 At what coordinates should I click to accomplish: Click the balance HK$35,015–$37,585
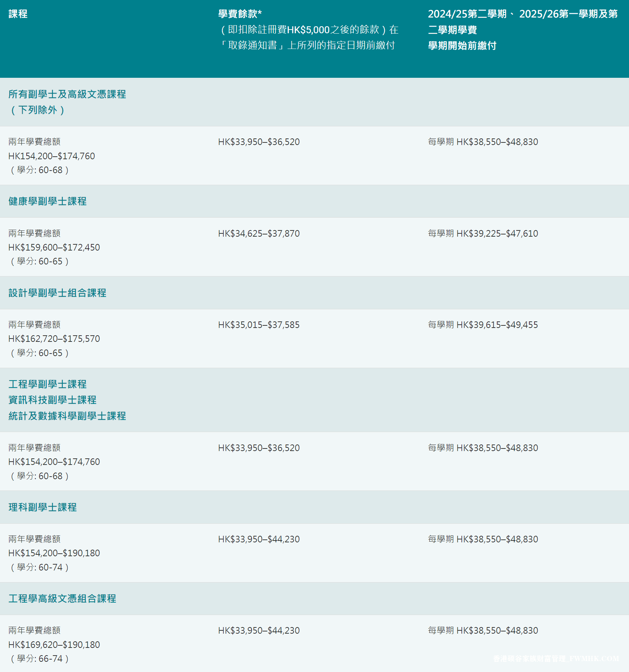tap(259, 325)
